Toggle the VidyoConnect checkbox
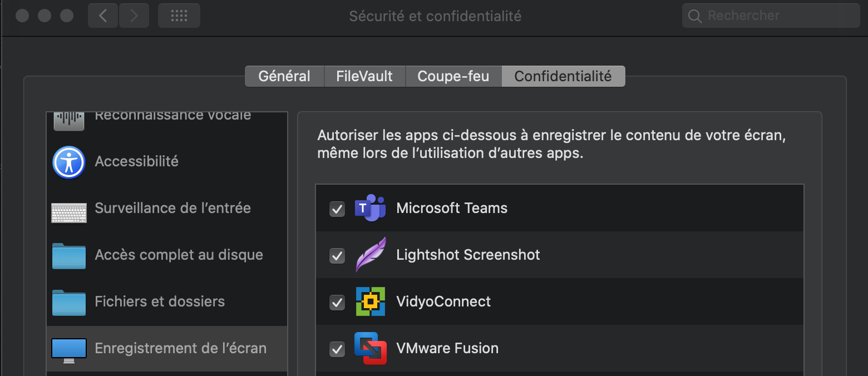868x376 pixels. pyautogui.click(x=337, y=303)
